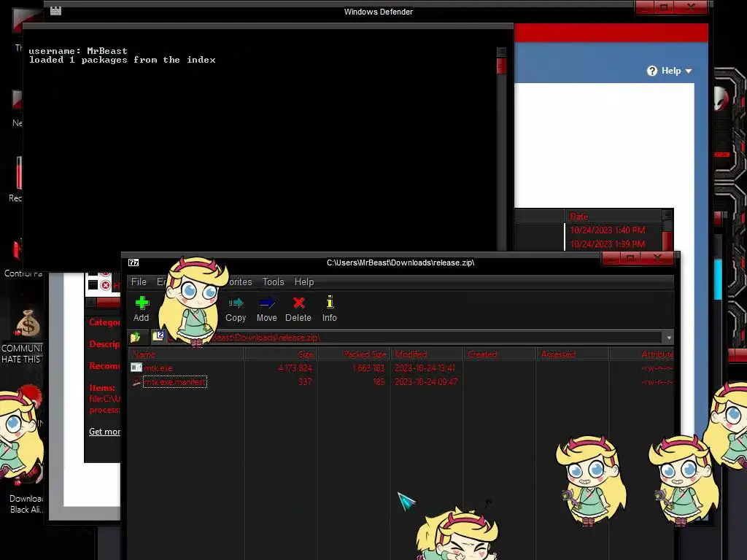
Task: Click the 1 663 183 packed size value
Action: click(368, 368)
